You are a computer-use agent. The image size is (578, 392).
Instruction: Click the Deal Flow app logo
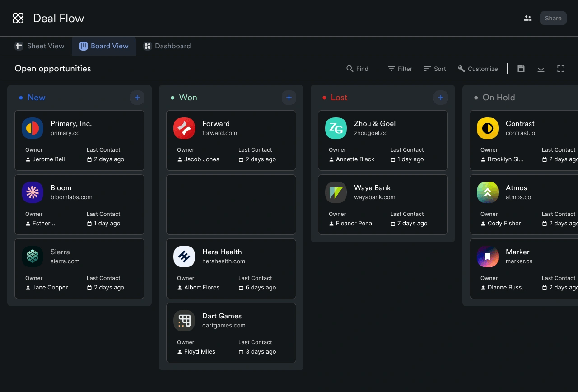tap(18, 19)
